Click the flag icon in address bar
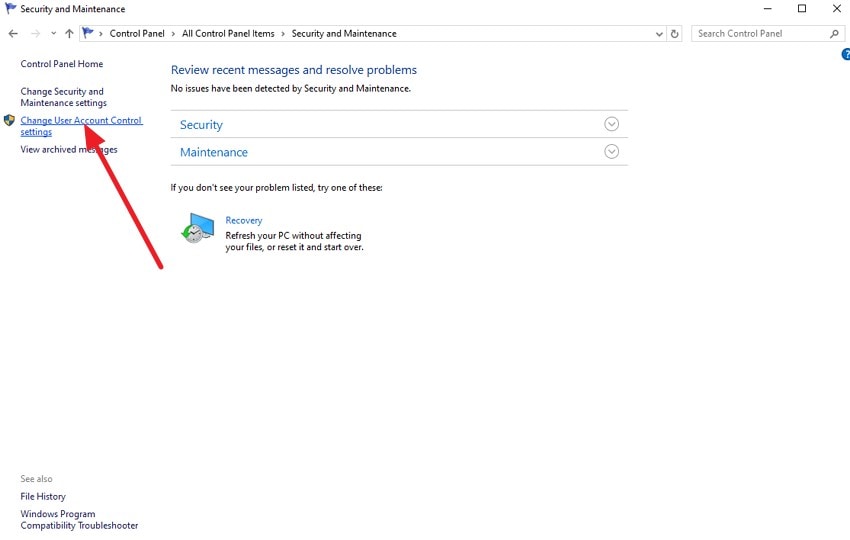This screenshot has height=540, width=850. click(87, 33)
